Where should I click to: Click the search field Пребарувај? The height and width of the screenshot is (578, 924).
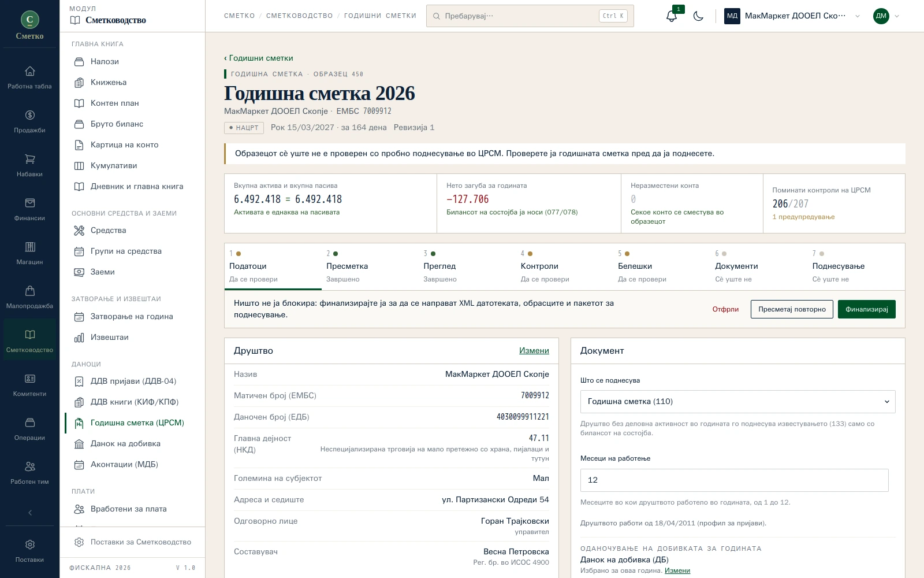click(530, 16)
